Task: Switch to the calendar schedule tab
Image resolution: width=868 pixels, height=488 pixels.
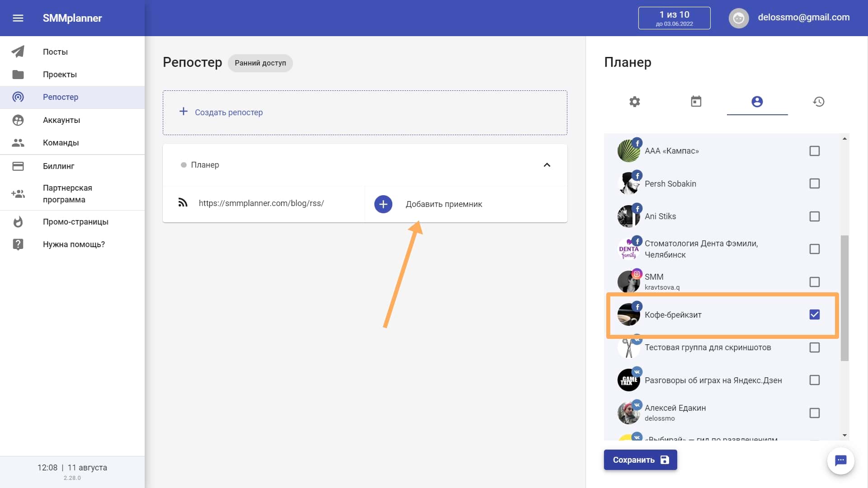Action: [696, 102]
